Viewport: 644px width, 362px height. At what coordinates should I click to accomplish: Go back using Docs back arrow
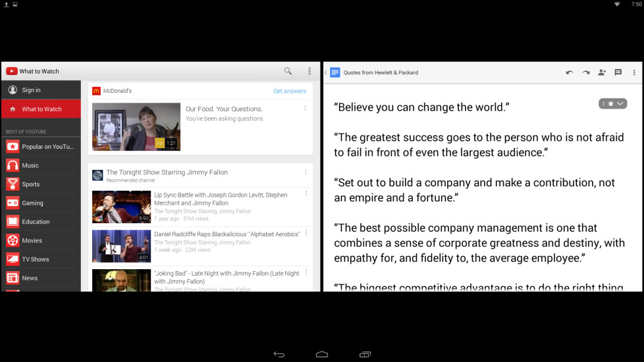click(327, 72)
